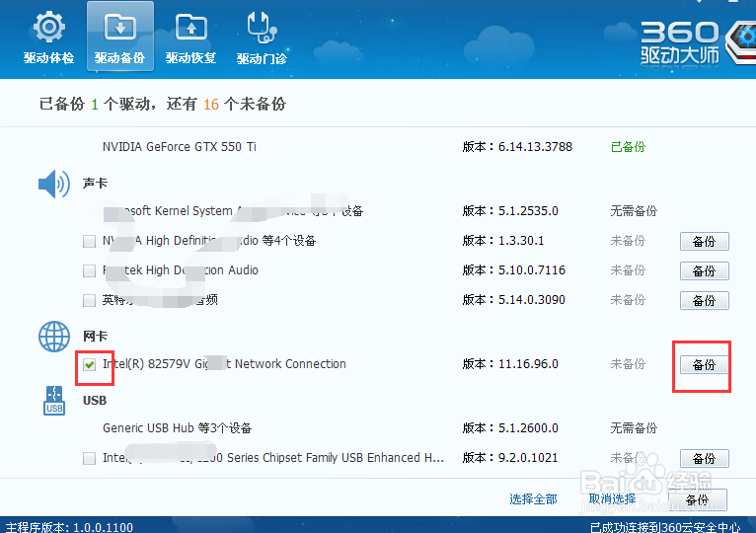The width and height of the screenshot is (756, 533).
Task: Click the 选择全部 link
Action: tap(533, 498)
